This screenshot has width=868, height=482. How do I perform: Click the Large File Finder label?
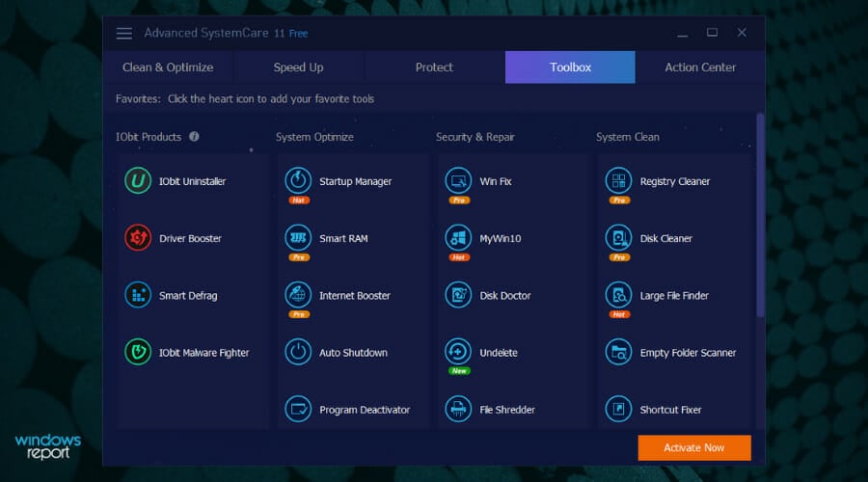674,296
